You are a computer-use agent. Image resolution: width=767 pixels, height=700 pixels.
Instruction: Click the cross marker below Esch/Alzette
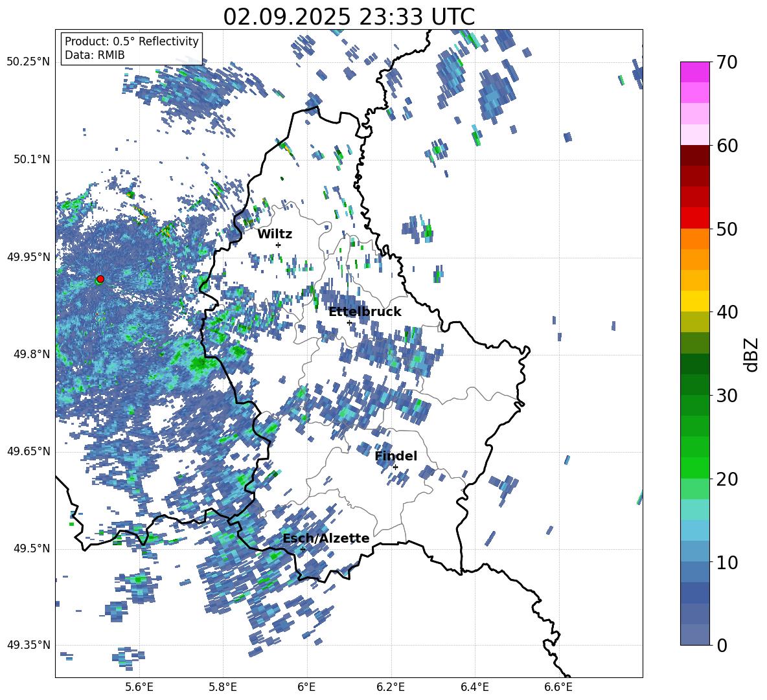pos(303,549)
